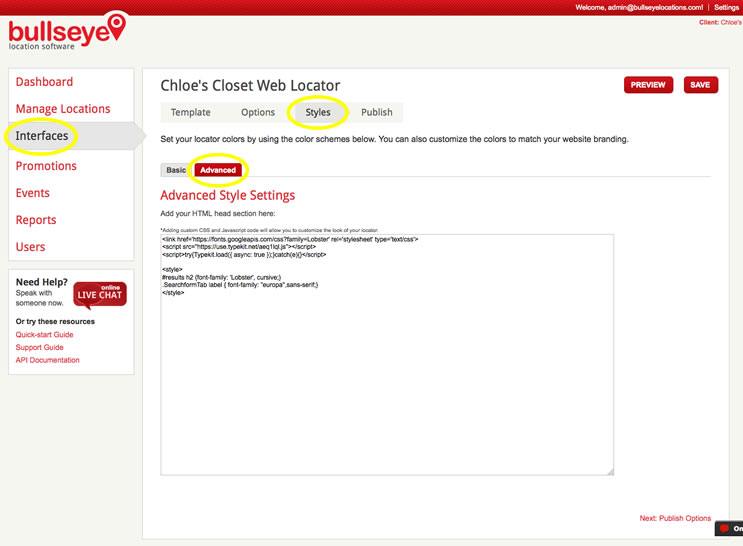Click the 'Client: Chloe's' text

pos(720,22)
